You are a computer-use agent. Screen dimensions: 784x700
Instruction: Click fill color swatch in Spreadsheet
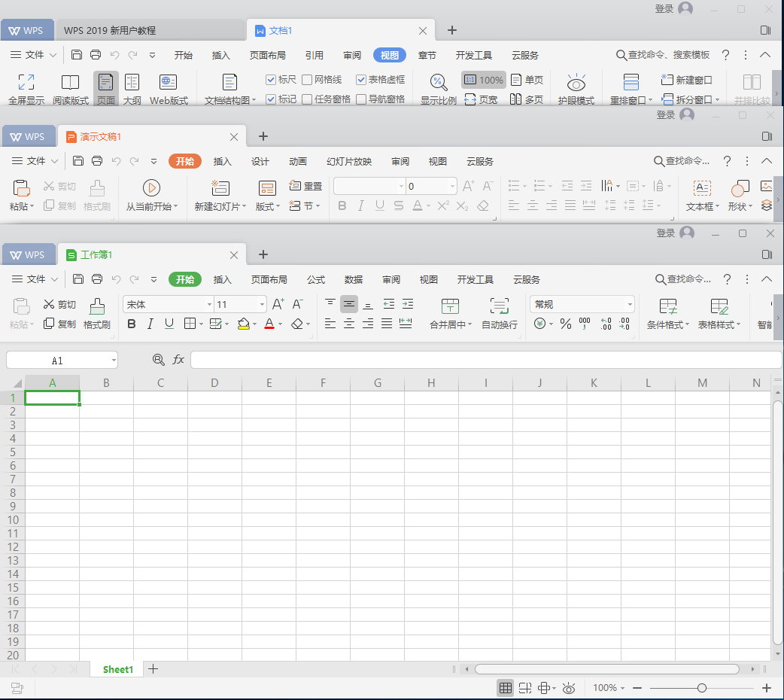(x=244, y=324)
